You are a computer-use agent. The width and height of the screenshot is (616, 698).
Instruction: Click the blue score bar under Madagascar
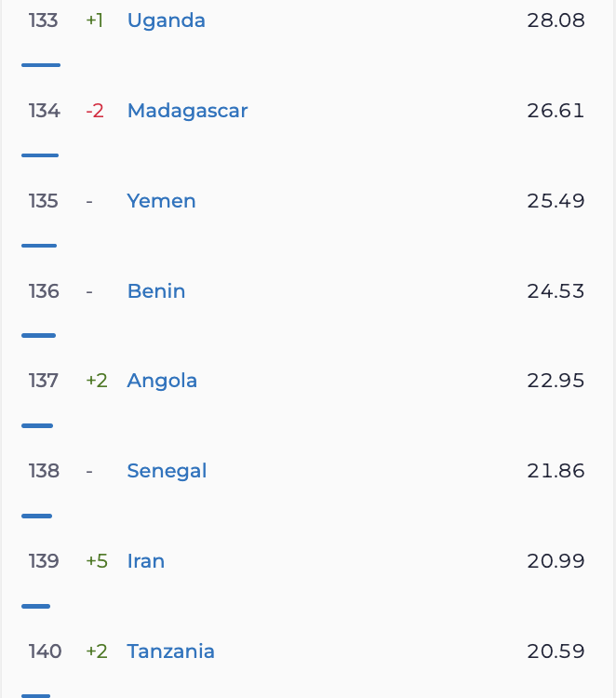click(40, 155)
